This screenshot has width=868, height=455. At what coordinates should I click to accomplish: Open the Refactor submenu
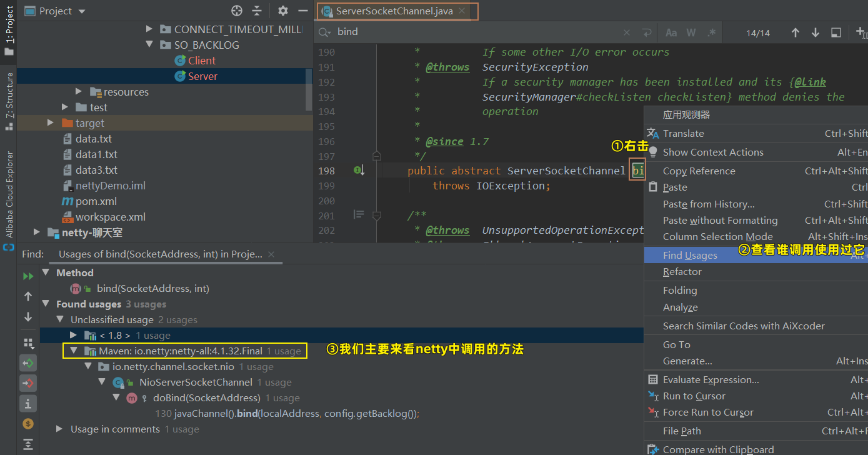756,271
